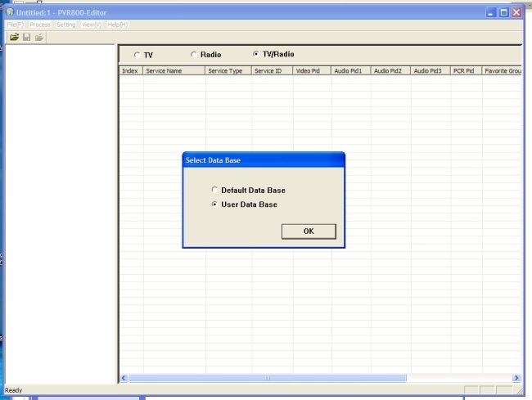Viewport: 532px width, 400px height.
Task: Click the Open file toolbar icon
Action: (x=14, y=37)
